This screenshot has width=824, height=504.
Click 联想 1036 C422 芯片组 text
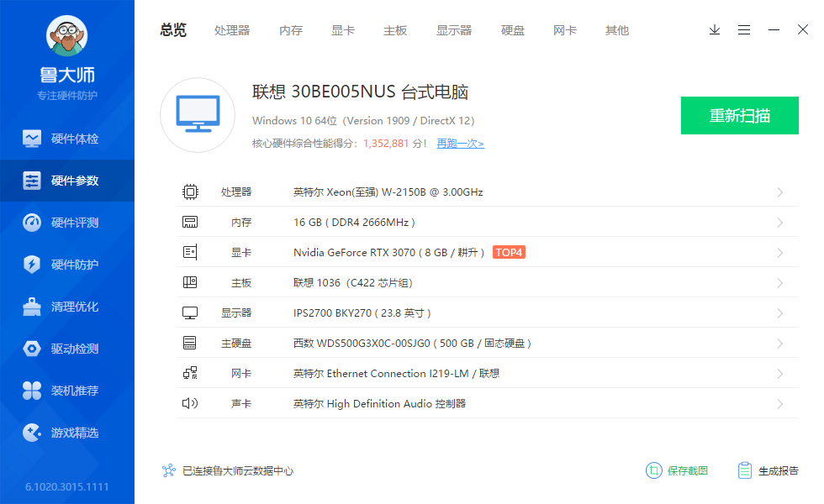pyautogui.click(x=352, y=283)
